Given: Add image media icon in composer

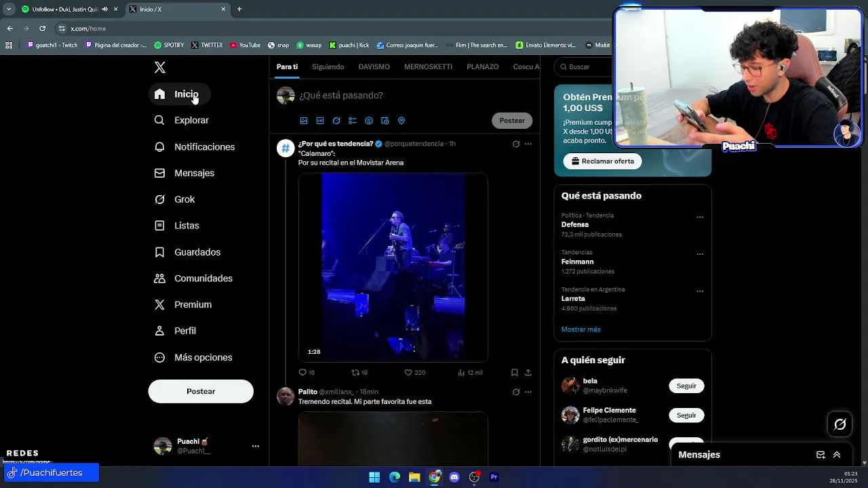Looking at the screenshot, I should pyautogui.click(x=304, y=121).
